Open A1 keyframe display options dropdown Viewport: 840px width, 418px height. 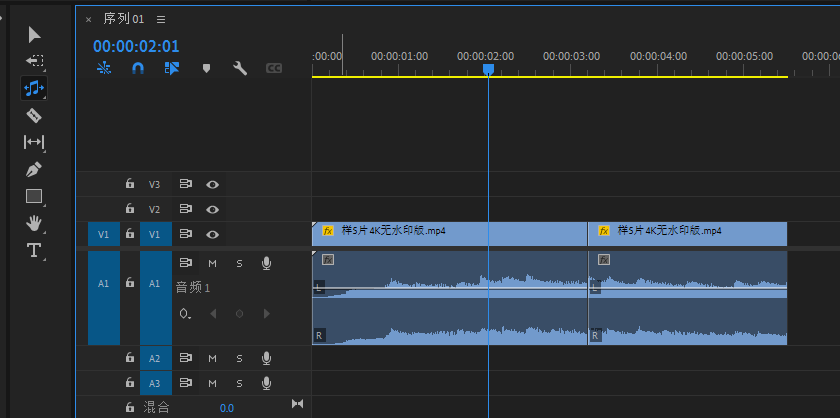tap(185, 314)
